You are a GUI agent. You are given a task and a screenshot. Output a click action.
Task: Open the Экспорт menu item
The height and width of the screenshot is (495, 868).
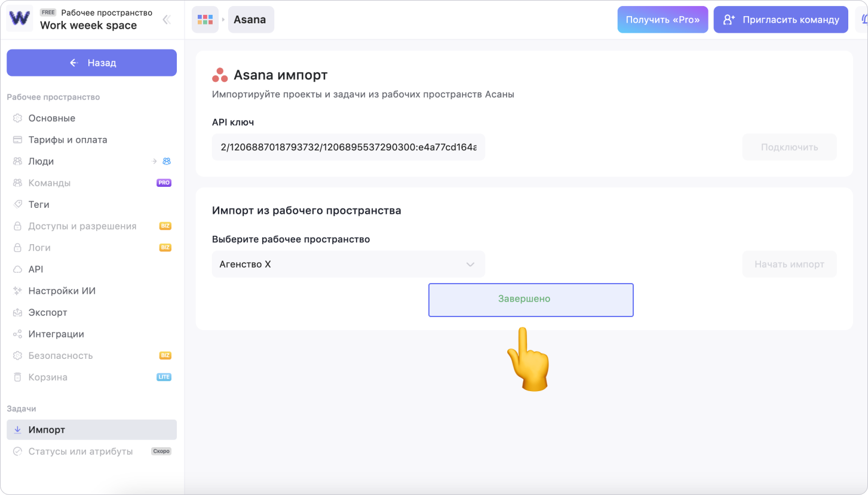[x=48, y=312]
